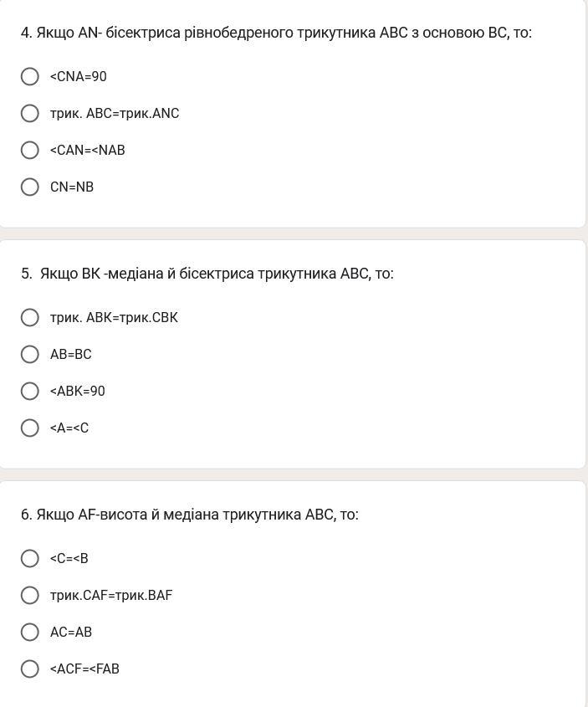This screenshot has height=707, width=588.
Task: Select the <CNA=90 radio option
Action: click(30, 77)
